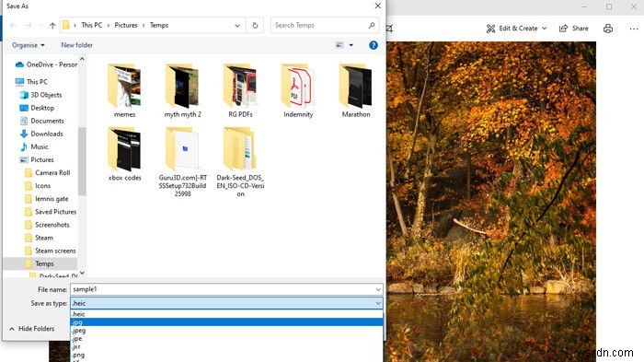Screen dimensions: 644x362
Task: Choose .jpeg from the type list
Action: pos(226,331)
